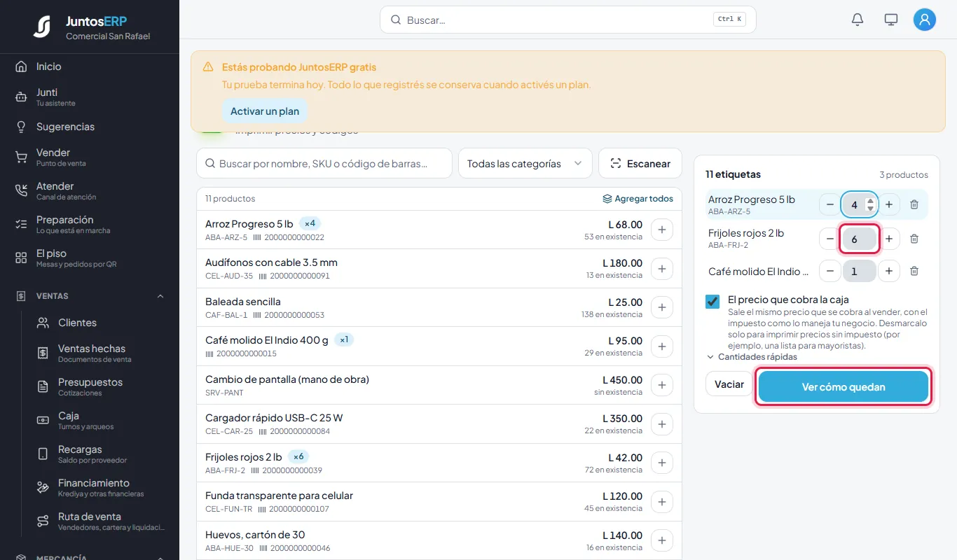
Task: Remove Café molido El Indio label row
Action: pyautogui.click(x=914, y=271)
